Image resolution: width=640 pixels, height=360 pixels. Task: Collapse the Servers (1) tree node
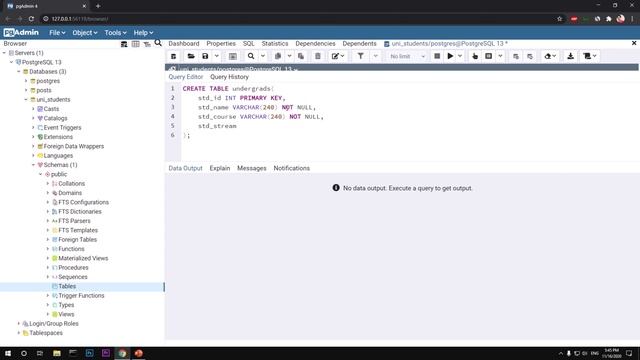tap(4, 53)
